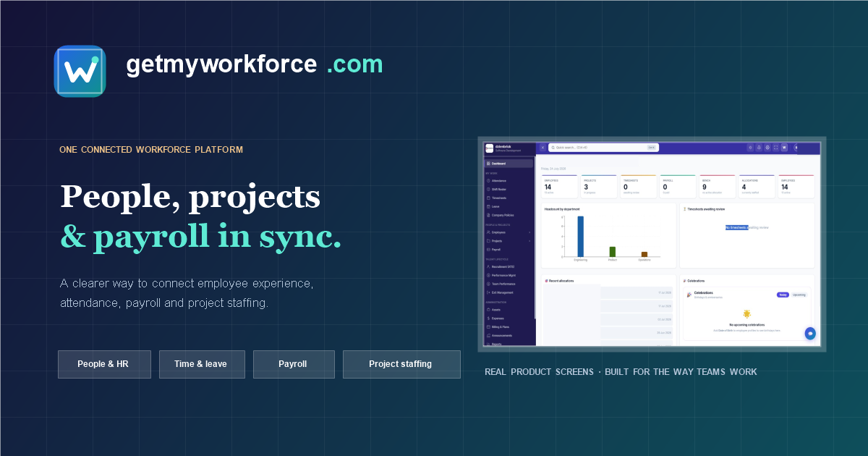Click the Payroll chip below the tagline
The image size is (868, 456).
click(x=294, y=364)
